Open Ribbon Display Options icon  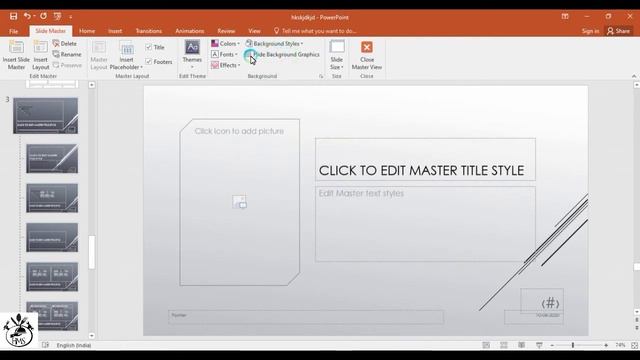pyautogui.click(x=565, y=16)
